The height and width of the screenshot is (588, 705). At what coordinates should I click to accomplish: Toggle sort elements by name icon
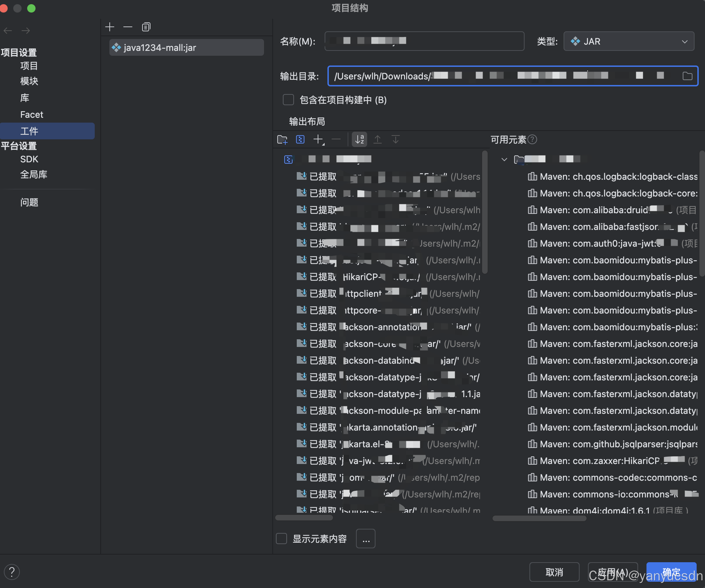[x=359, y=140]
